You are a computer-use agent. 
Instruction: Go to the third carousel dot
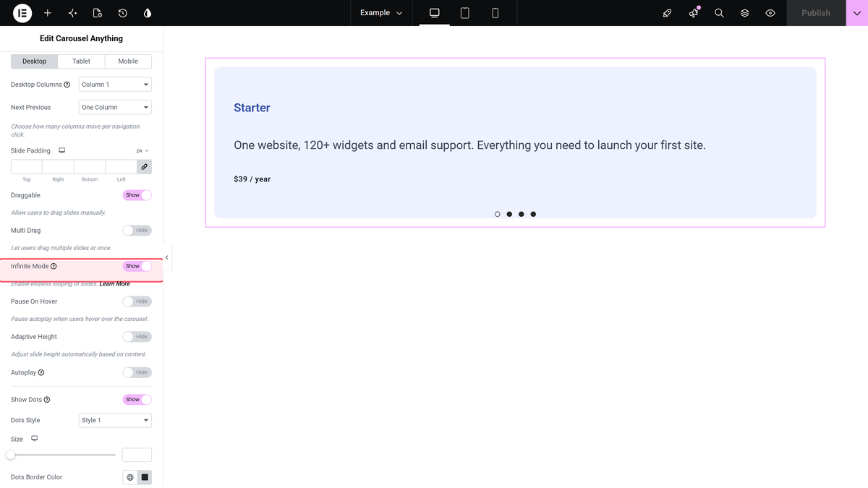[522, 214]
